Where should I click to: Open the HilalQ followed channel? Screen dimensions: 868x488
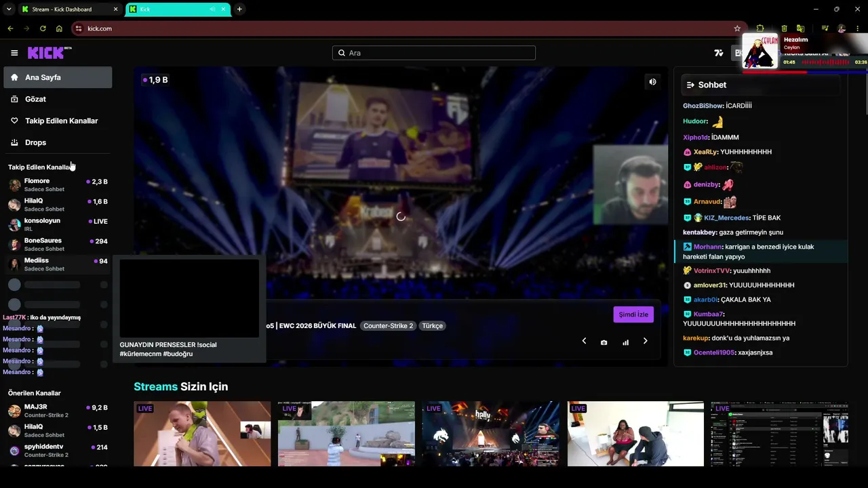[x=58, y=205]
